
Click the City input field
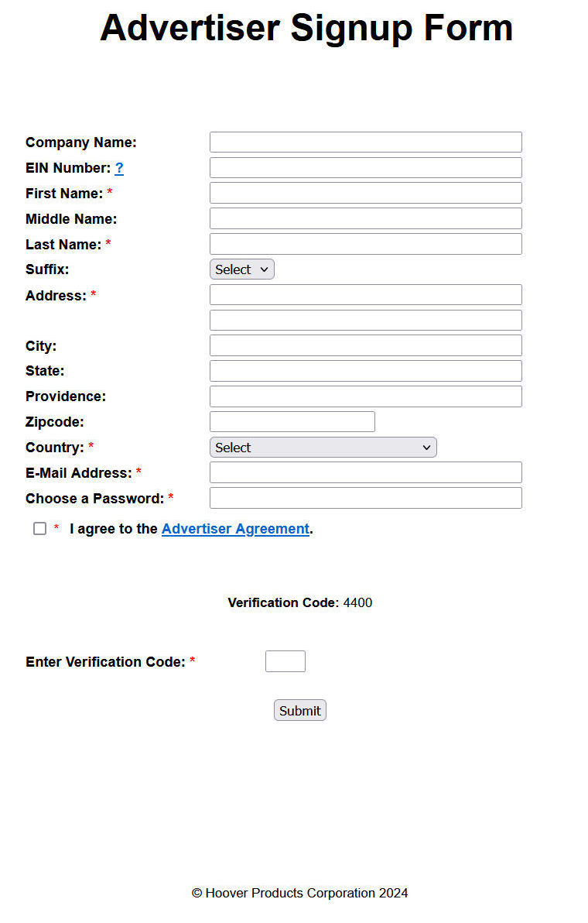click(x=366, y=345)
